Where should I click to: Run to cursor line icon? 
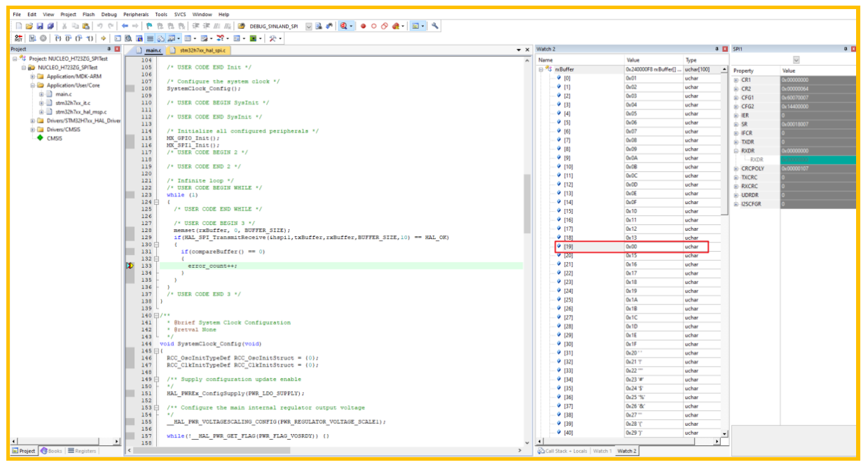(x=89, y=39)
